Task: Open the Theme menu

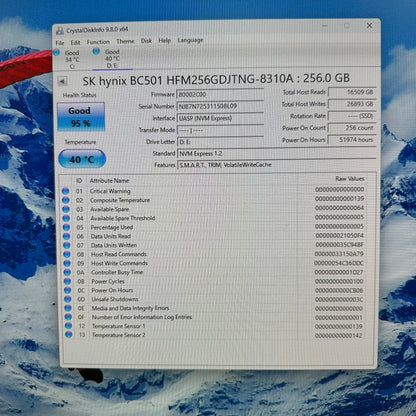Action: (125, 41)
